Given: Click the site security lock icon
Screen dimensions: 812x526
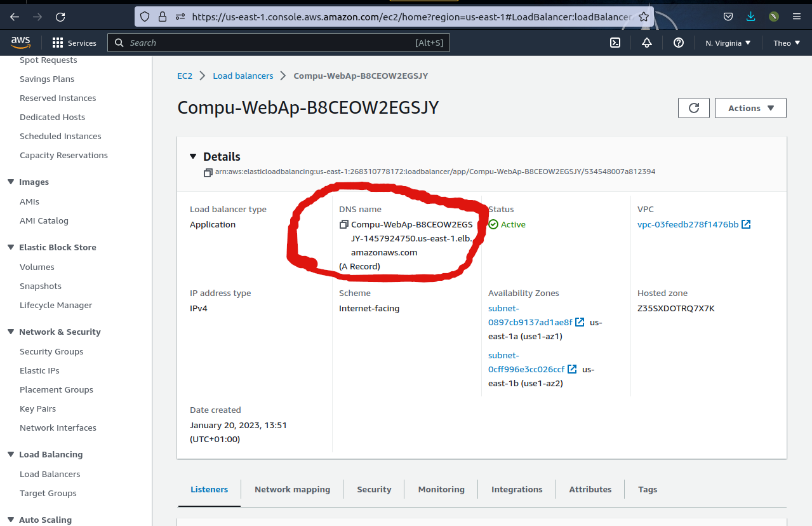Looking at the screenshot, I should pyautogui.click(x=163, y=17).
